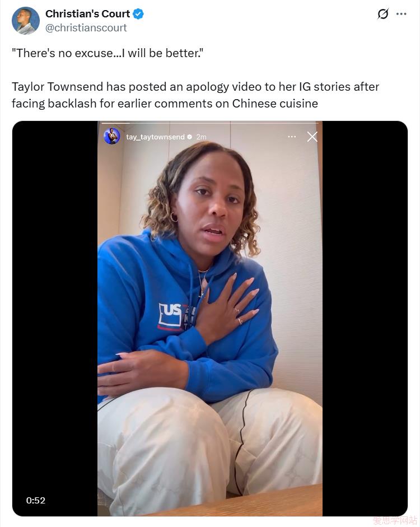Click the story progress bar atop the video

210,123
